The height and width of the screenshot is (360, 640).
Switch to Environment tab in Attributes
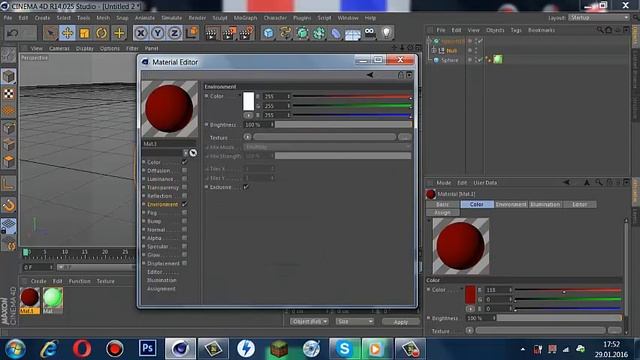pos(511,204)
